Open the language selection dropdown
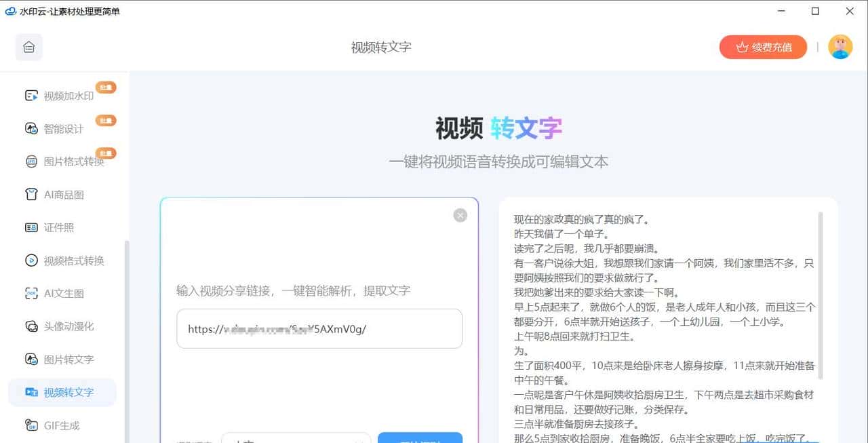868x443 pixels. click(x=296, y=440)
